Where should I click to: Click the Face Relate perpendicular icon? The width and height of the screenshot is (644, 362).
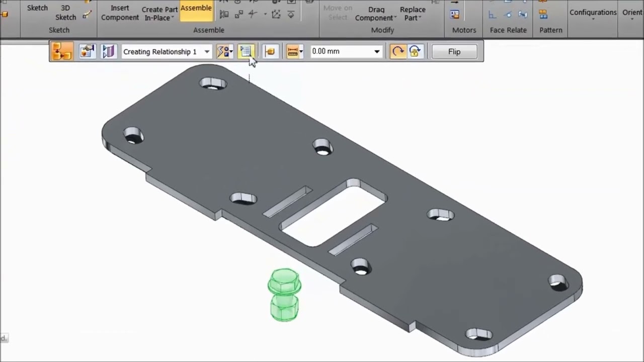(x=493, y=15)
